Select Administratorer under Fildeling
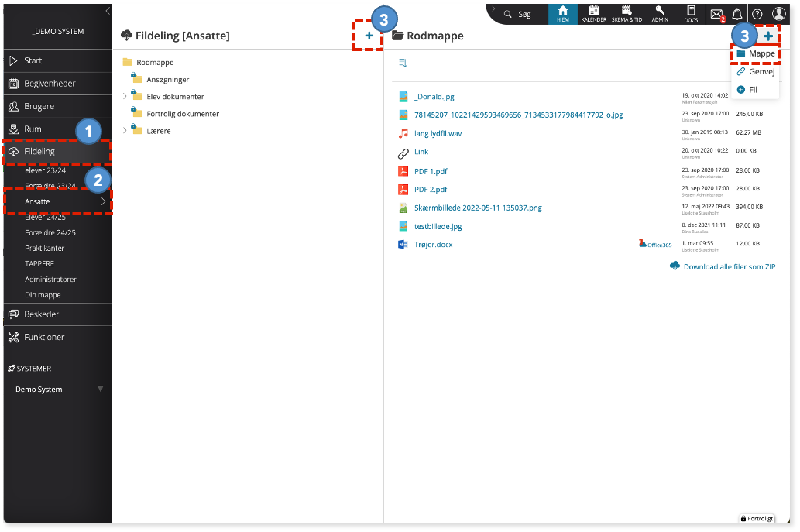 (50, 280)
